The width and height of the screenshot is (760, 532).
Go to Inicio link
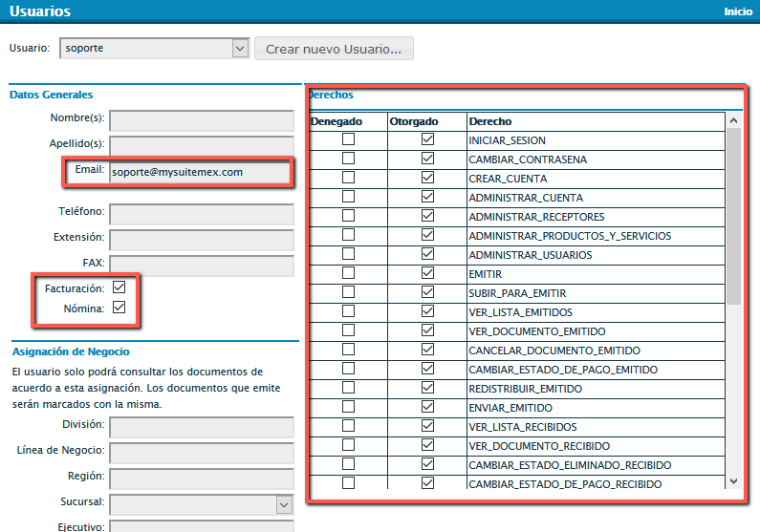pos(738,11)
